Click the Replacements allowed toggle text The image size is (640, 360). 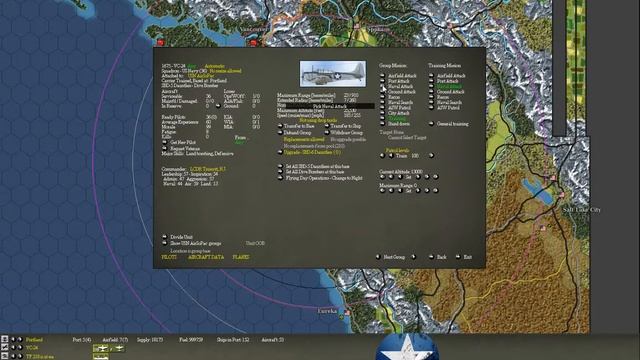(x=304, y=140)
